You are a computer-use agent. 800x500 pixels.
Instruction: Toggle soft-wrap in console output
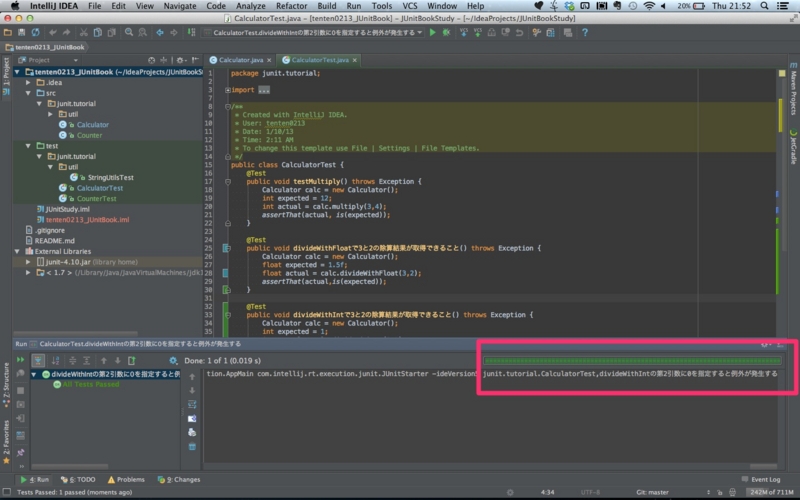tap(192, 405)
